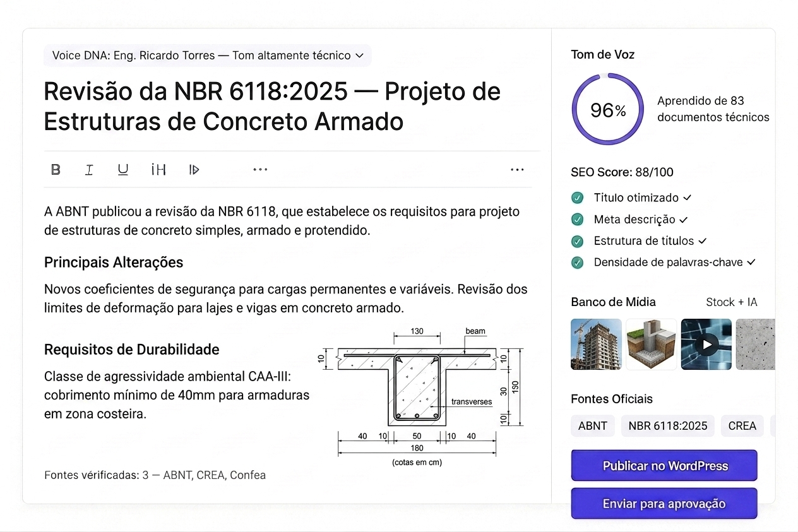Click Enviar para aprovação button
The height and width of the screenshot is (532, 798).
(664, 504)
